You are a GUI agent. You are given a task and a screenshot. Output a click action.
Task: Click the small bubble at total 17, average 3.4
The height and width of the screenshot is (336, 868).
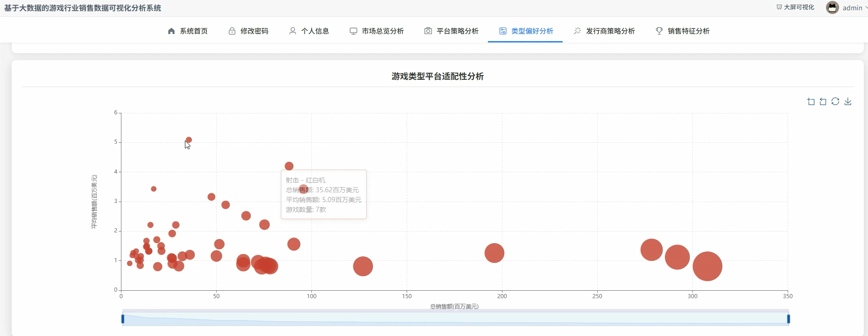[154, 189]
